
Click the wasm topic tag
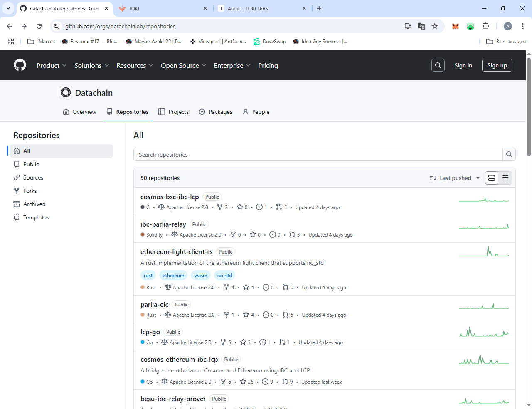(201, 275)
